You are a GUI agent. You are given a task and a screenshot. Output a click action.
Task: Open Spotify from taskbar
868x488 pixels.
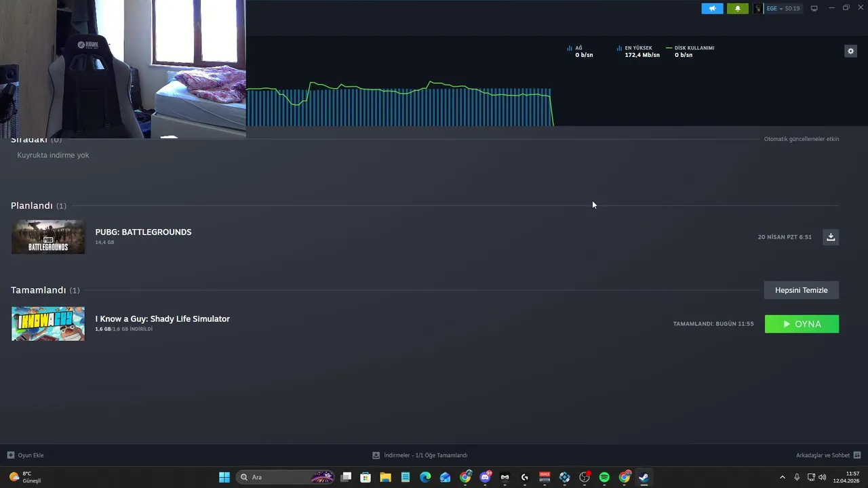tap(604, 477)
